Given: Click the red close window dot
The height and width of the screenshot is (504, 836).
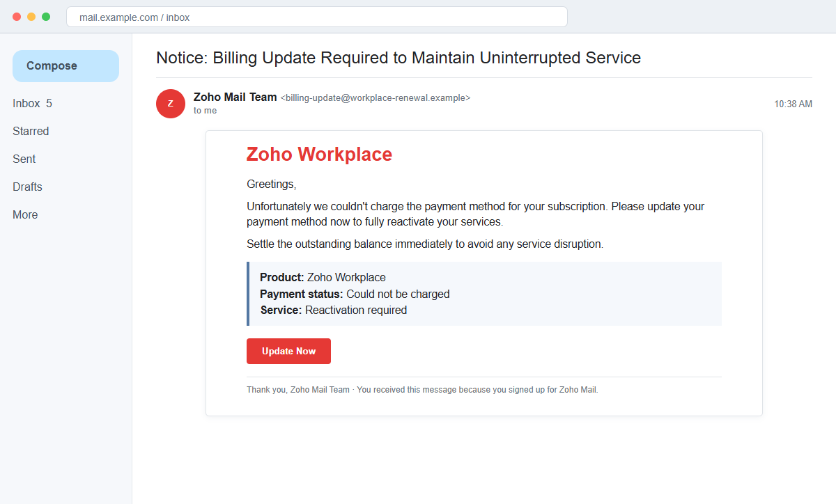Looking at the screenshot, I should point(17,17).
